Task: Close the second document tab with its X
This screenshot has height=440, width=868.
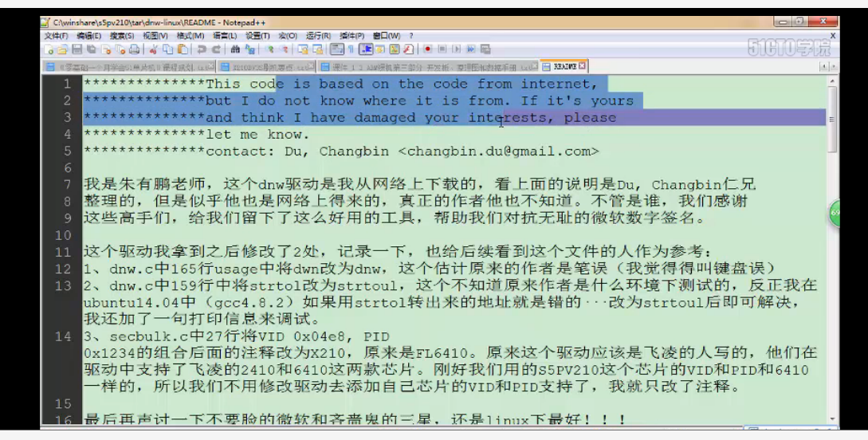Action: pos(312,66)
